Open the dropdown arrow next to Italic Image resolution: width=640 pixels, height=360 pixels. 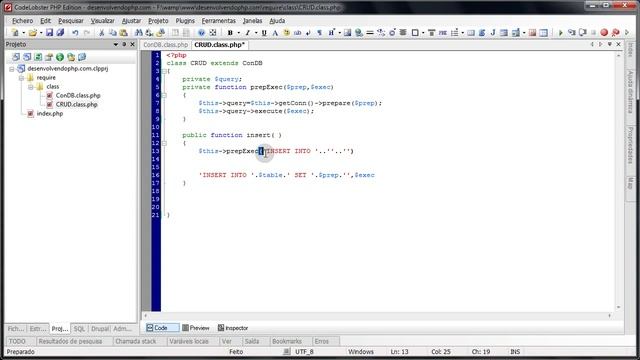tap(256, 33)
